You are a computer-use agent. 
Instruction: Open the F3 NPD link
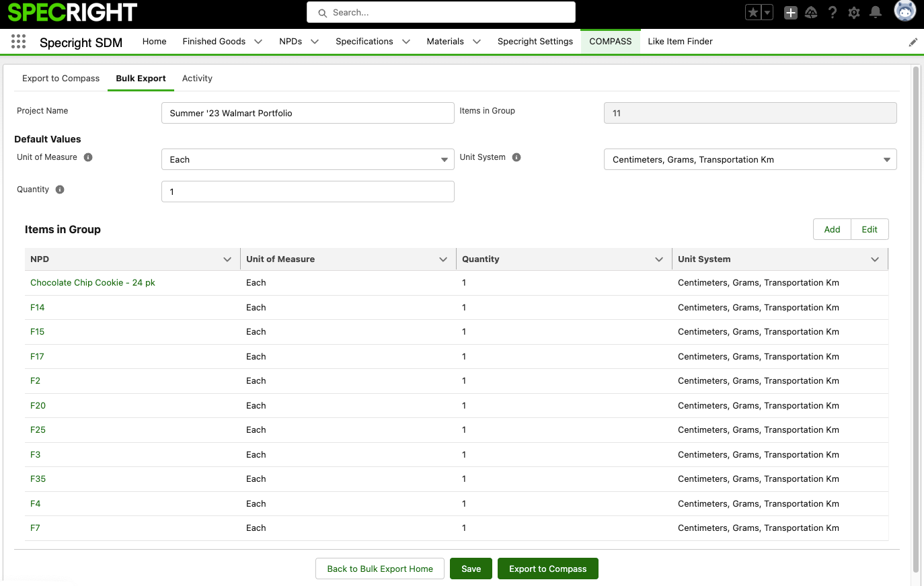[36, 455]
